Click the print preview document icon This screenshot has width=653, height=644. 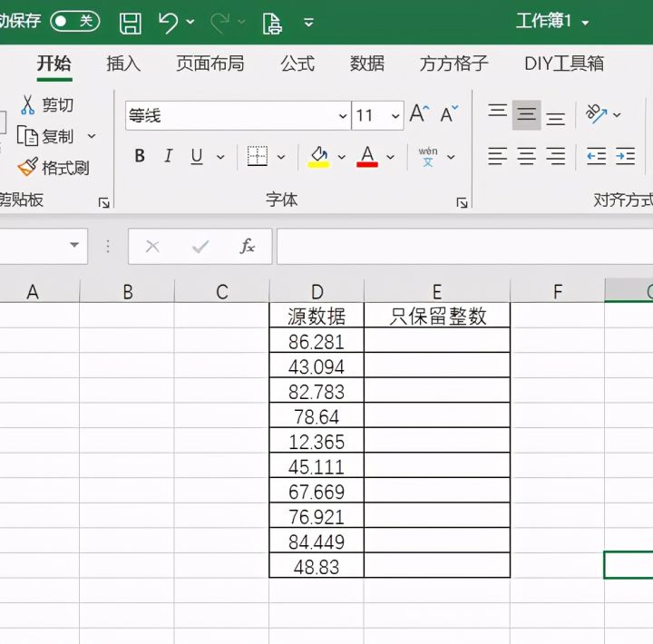click(272, 23)
